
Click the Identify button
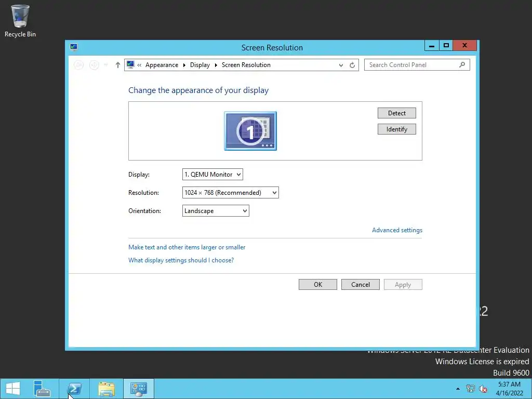point(396,129)
